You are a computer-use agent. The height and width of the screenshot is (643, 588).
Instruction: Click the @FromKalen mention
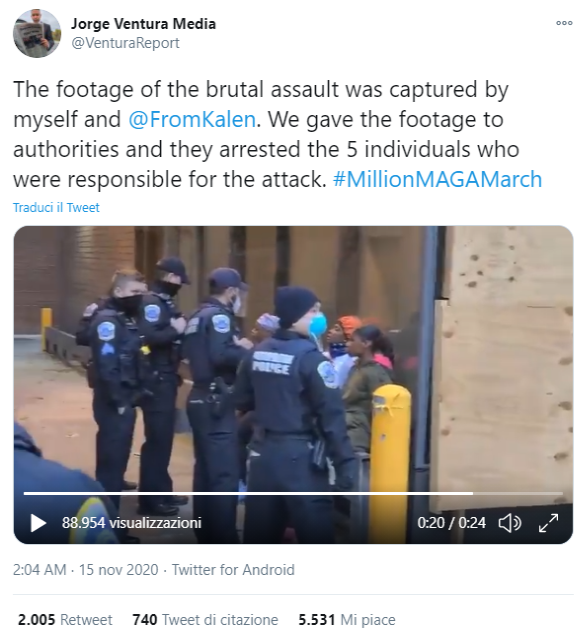coord(192,119)
